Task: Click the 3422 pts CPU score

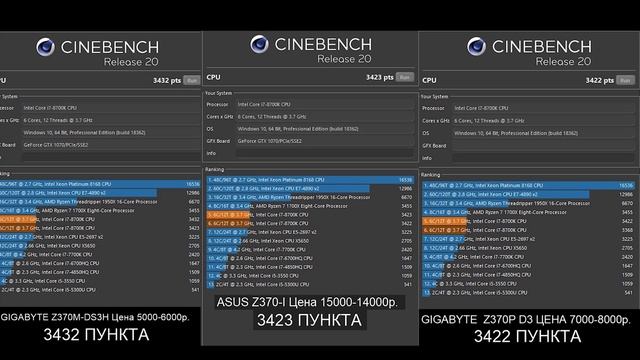Action: (x=600, y=80)
